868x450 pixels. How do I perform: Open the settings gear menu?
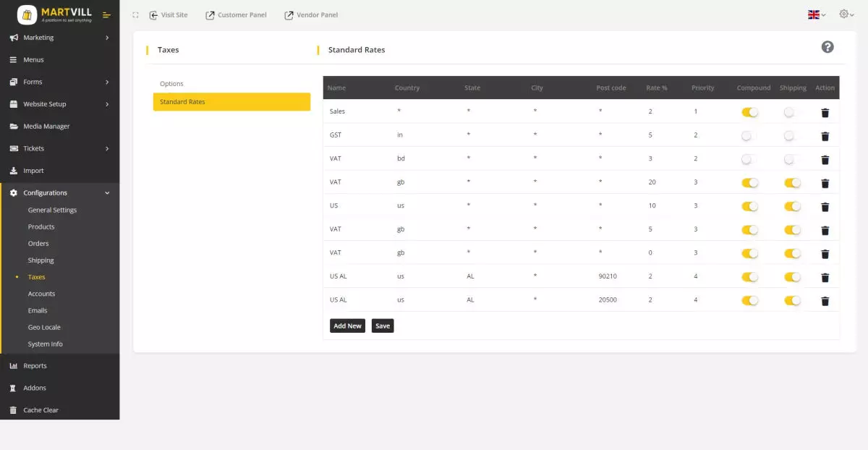pyautogui.click(x=846, y=14)
